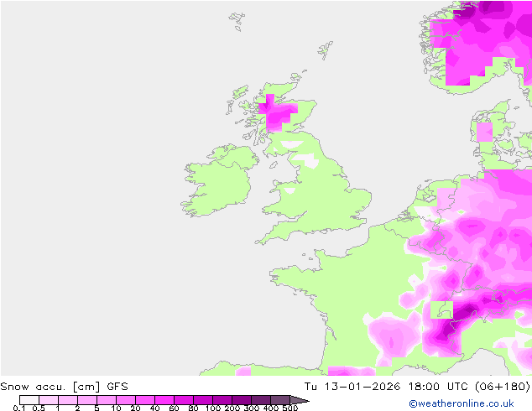This screenshot has height=411, width=532.
Task: Click the '300' legend label
Action: (252, 408)
